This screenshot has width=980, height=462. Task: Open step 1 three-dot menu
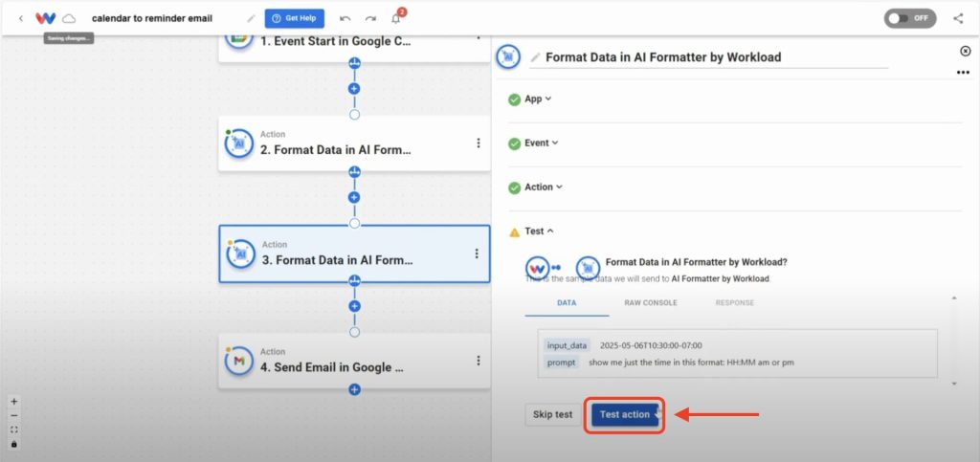tap(479, 37)
